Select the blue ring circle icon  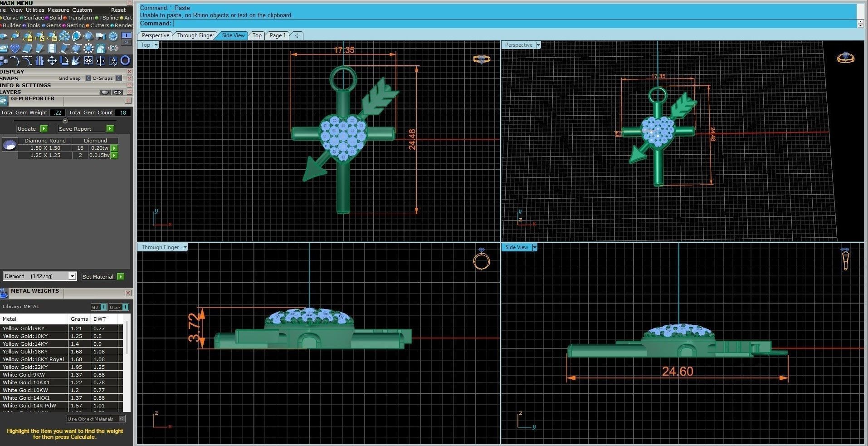click(x=125, y=60)
